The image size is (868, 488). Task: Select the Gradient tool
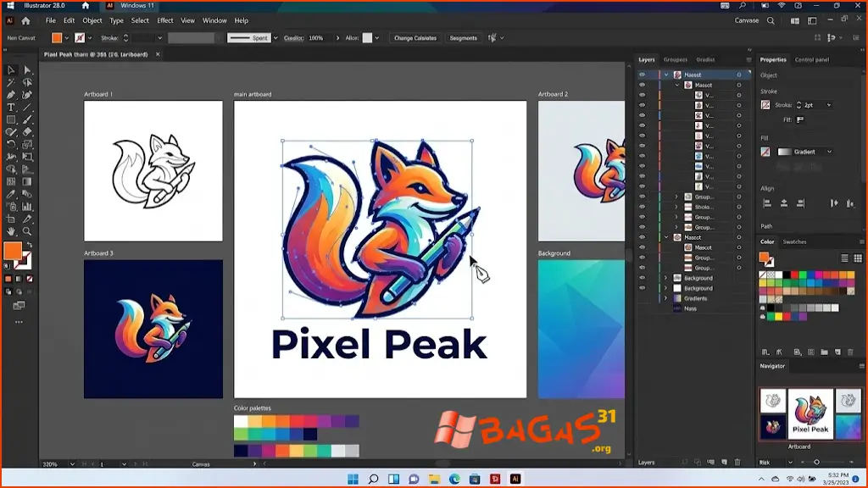(x=27, y=181)
